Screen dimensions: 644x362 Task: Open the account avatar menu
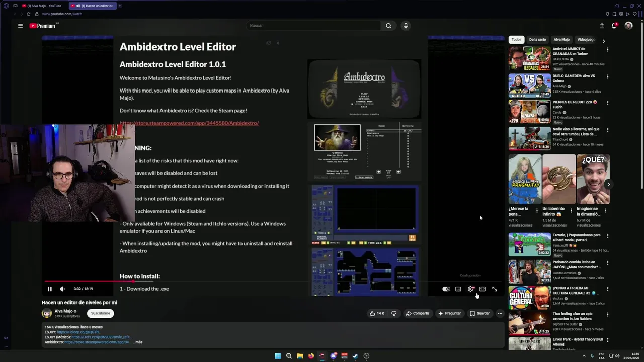628,26
